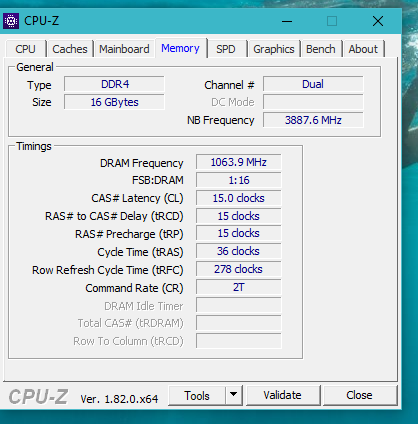Click the Cycle Time (tRAS) label
This screenshot has height=424, width=418.
pos(140,252)
